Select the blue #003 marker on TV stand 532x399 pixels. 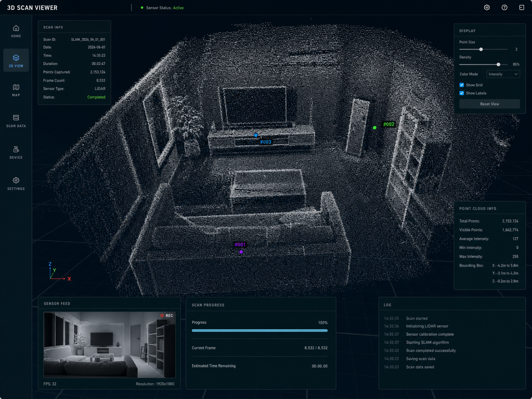(x=256, y=135)
